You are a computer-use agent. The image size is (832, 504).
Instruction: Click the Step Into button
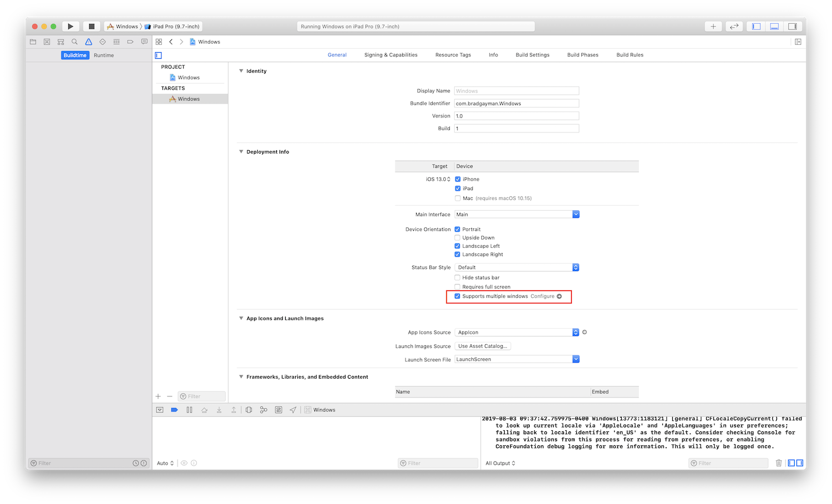(219, 410)
